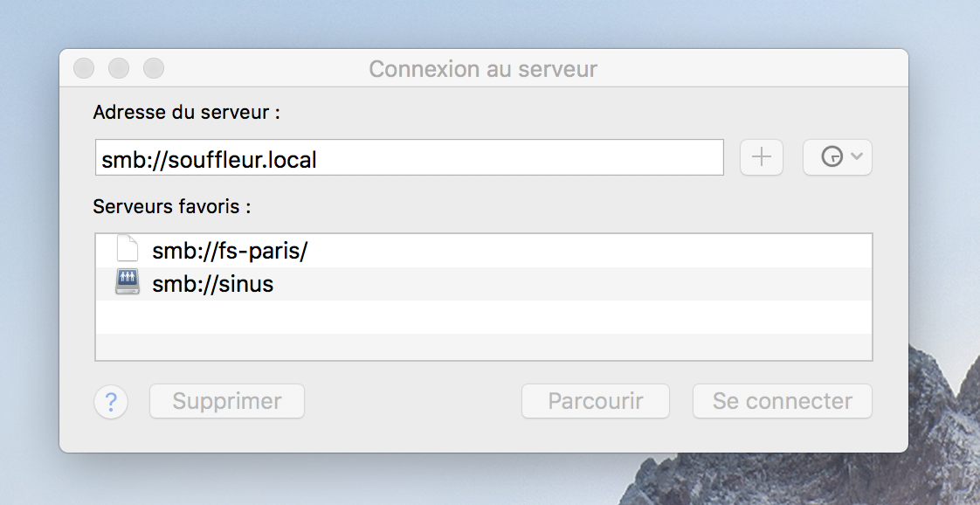Open recent servers clock dropdown
The image size is (980, 505).
pos(838,157)
